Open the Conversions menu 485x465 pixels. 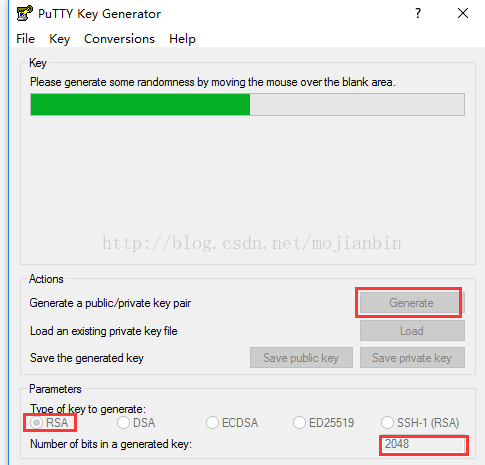[119, 39]
